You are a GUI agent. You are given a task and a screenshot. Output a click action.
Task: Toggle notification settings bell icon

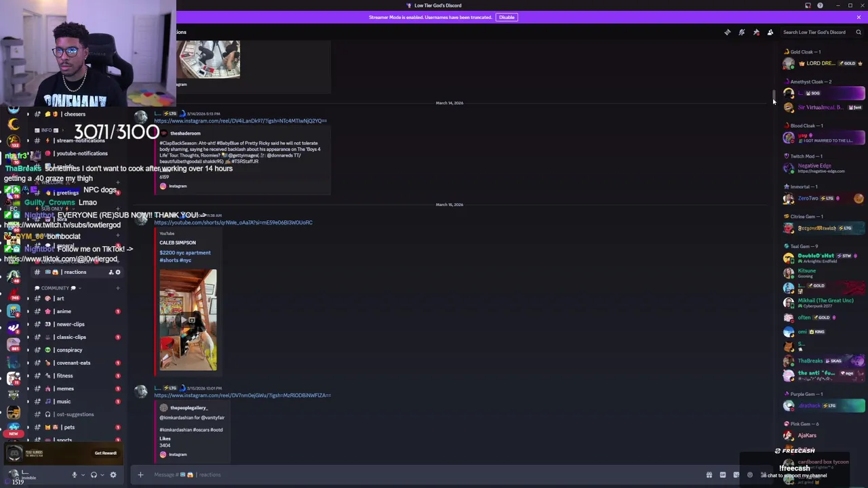(x=742, y=32)
